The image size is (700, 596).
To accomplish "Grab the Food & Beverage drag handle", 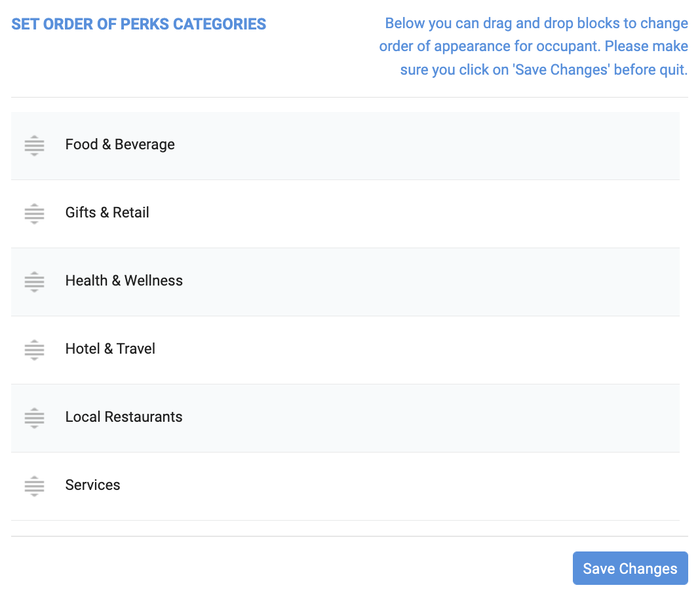I will pyautogui.click(x=34, y=145).
